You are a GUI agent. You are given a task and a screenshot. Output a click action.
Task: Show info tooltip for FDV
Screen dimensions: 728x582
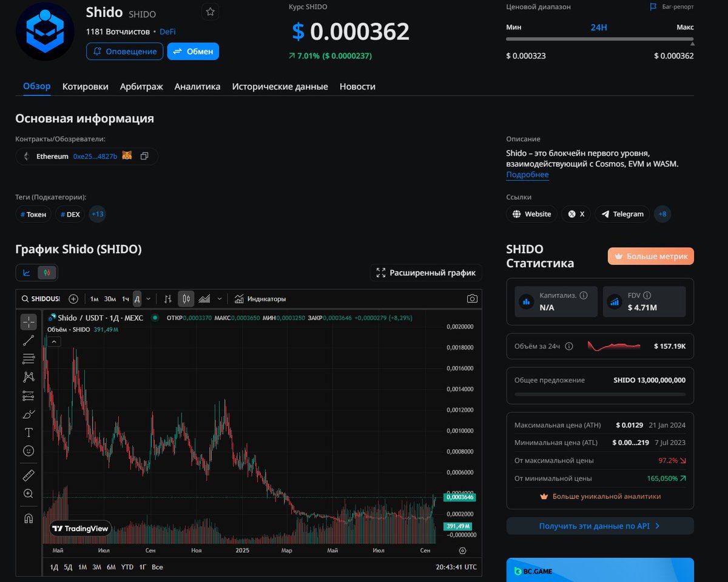(647, 295)
